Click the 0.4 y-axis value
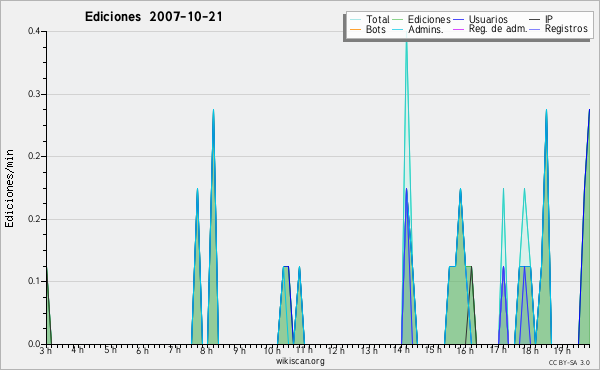This screenshot has height=370, width=600. (x=34, y=31)
